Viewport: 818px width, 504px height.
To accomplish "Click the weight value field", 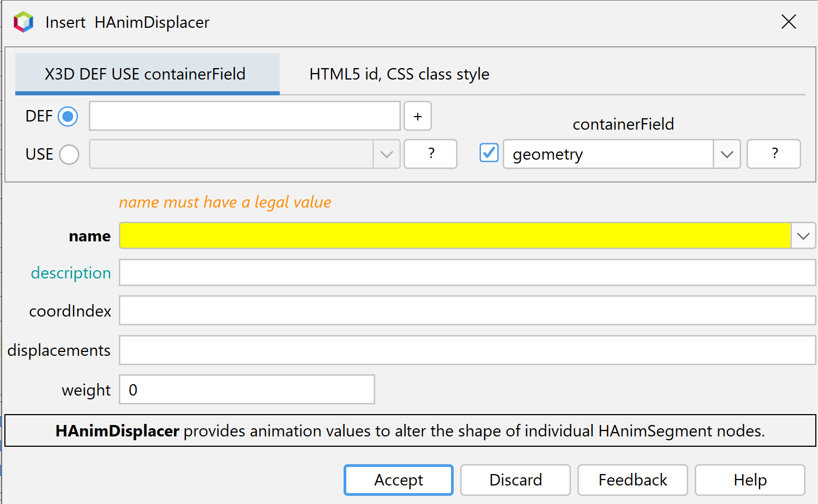I will click(247, 390).
